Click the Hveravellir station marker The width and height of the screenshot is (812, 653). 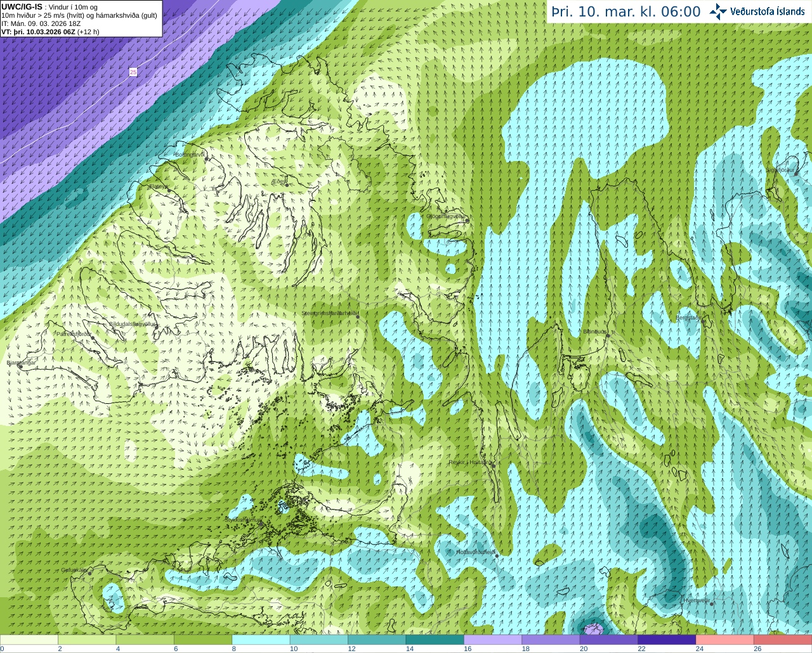tap(712, 604)
